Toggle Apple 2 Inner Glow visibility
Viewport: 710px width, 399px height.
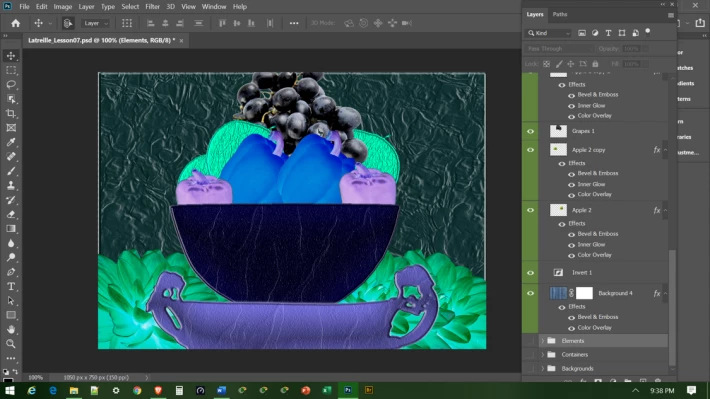[x=571, y=245]
